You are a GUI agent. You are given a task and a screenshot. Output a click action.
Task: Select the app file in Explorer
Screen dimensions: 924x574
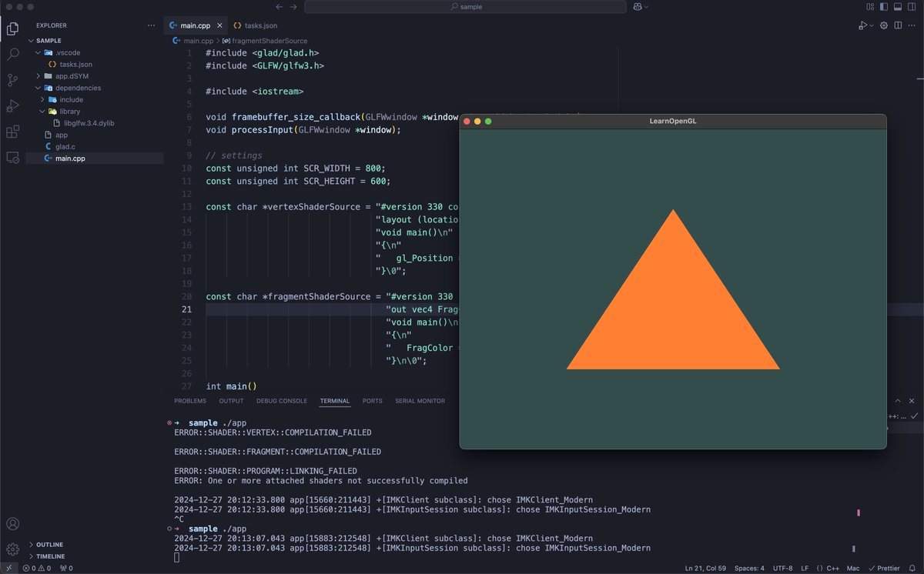click(x=95, y=135)
